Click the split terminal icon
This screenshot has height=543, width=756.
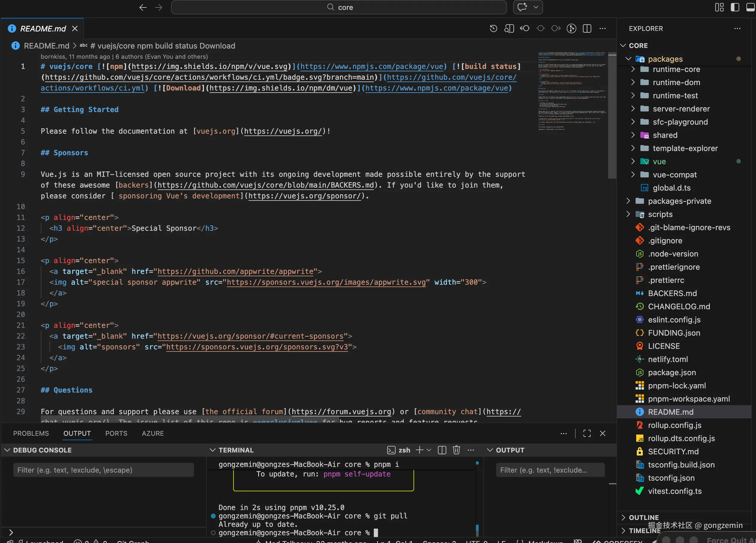442,450
